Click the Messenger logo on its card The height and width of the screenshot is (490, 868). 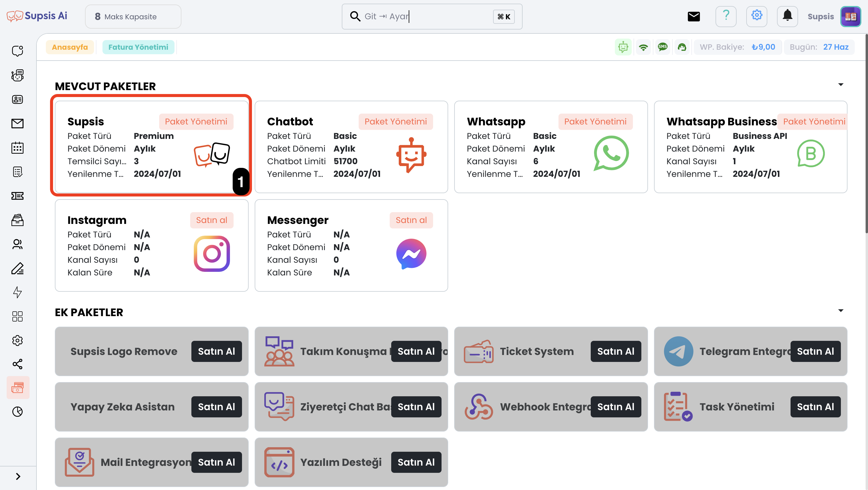(411, 253)
